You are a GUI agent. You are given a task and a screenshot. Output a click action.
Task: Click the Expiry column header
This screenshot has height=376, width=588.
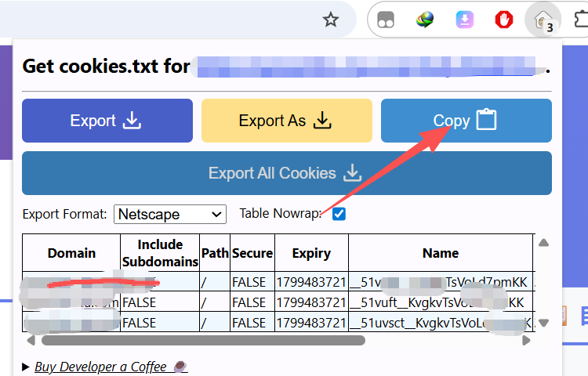click(311, 253)
